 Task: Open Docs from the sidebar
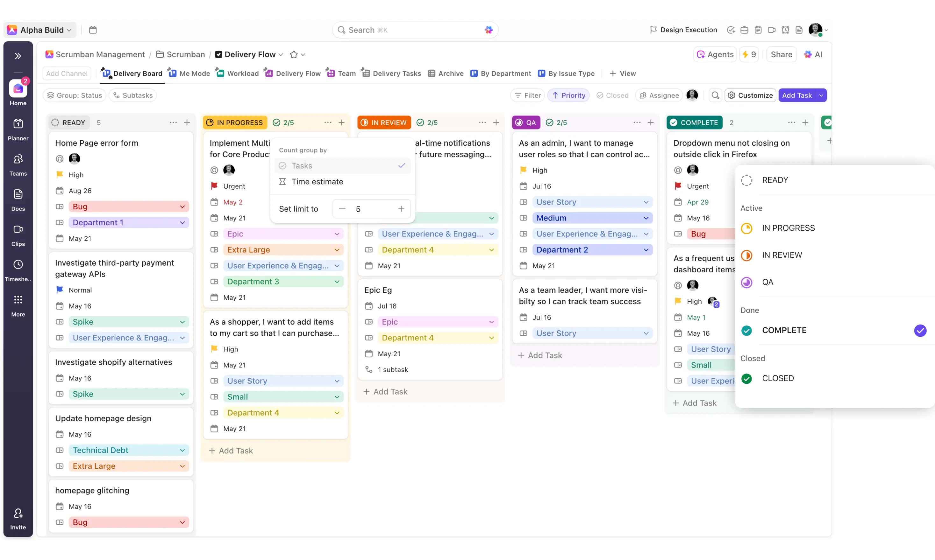pyautogui.click(x=18, y=199)
